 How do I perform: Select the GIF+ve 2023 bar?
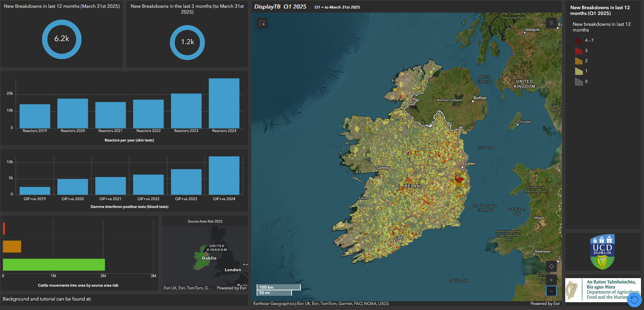186,182
